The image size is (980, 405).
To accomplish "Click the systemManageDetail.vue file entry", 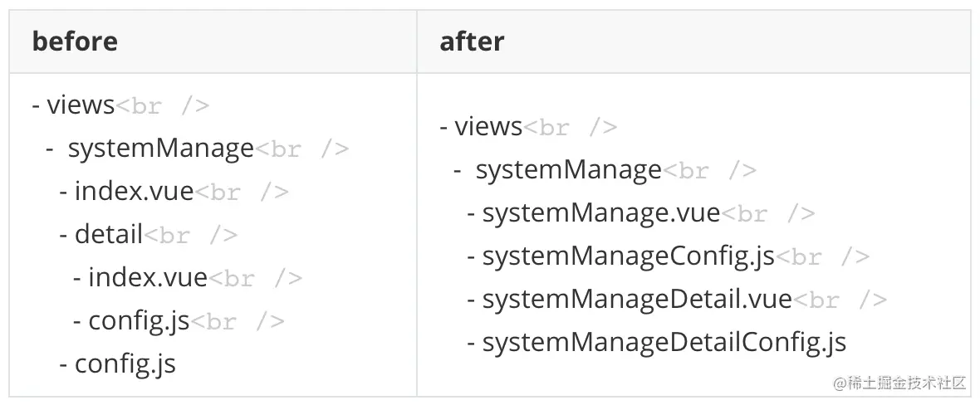I will 637,299.
